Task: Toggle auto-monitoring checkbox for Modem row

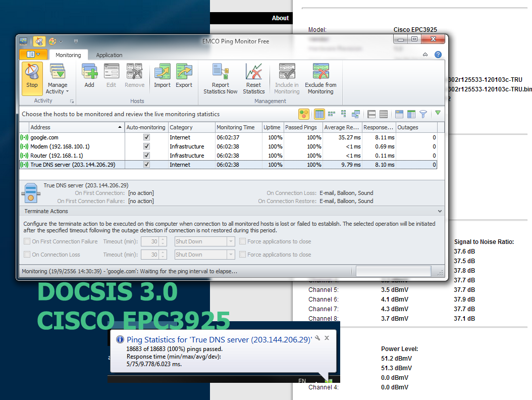Action: pos(146,146)
